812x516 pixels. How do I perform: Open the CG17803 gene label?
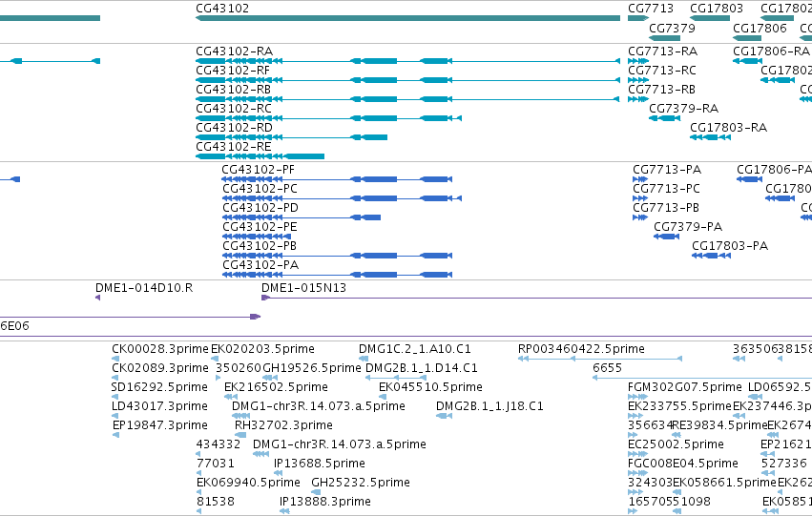717,9
